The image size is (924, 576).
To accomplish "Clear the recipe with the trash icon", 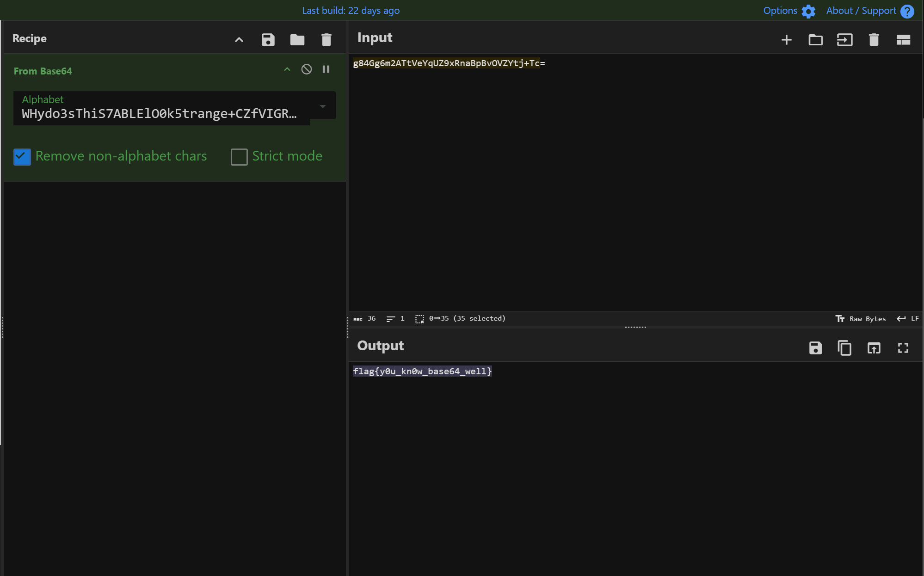I will coord(326,40).
